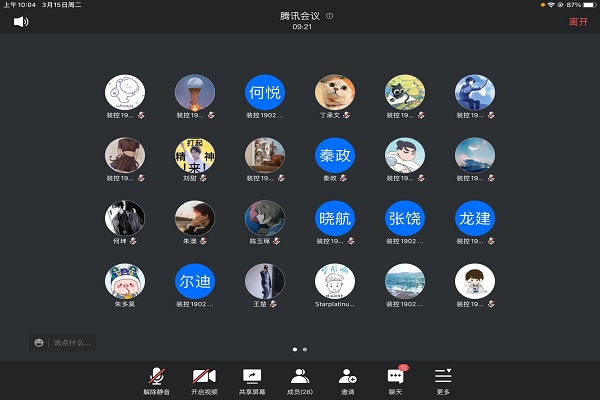Select participant 何悦 avatar
Screen dimensions: 600x400
tap(265, 93)
